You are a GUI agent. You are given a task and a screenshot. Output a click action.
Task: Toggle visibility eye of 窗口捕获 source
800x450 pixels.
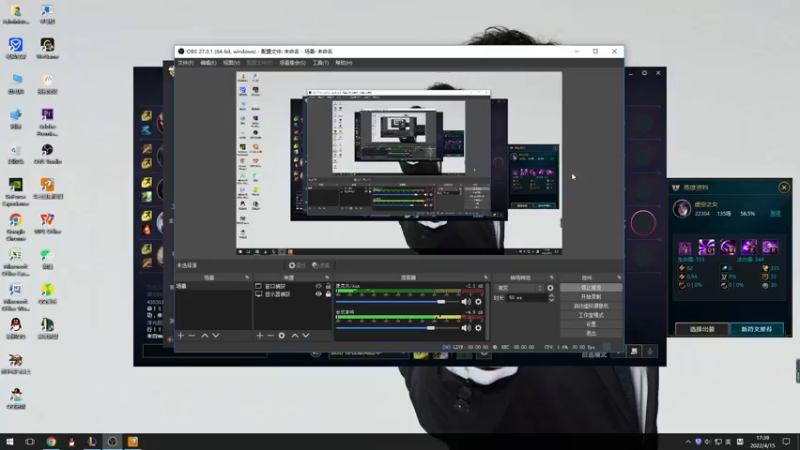click(318, 286)
